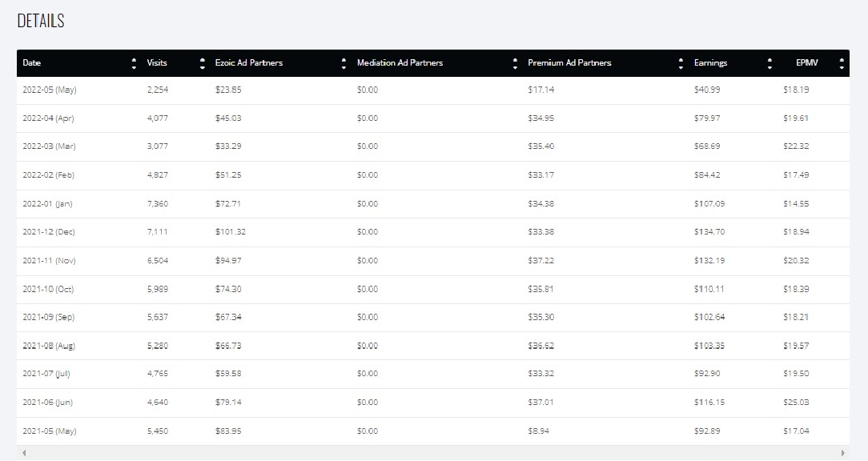Image resolution: width=868 pixels, height=461 pixels.
Task: Sort by Ezoic Ad Partners arrows
Action: click(x=344, y=63)
